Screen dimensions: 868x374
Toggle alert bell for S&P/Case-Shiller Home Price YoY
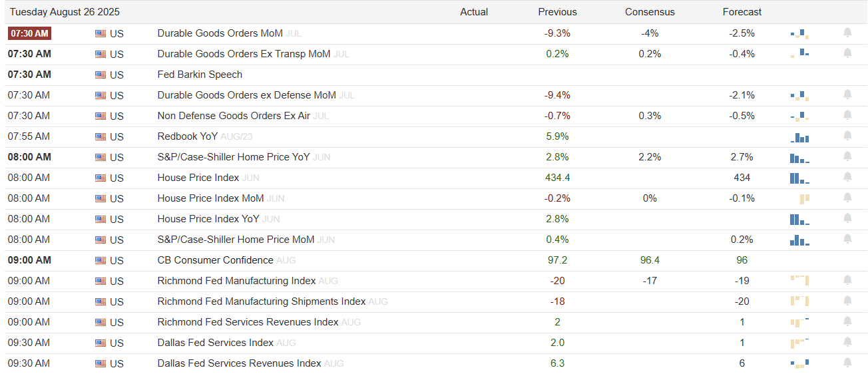[x=847, y=156]
